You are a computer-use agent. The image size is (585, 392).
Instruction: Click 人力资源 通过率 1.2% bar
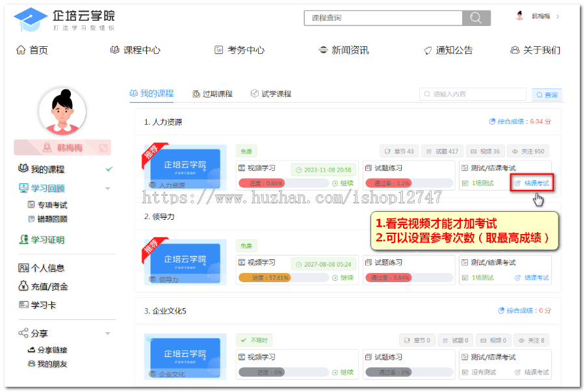(x=409, y=183)
